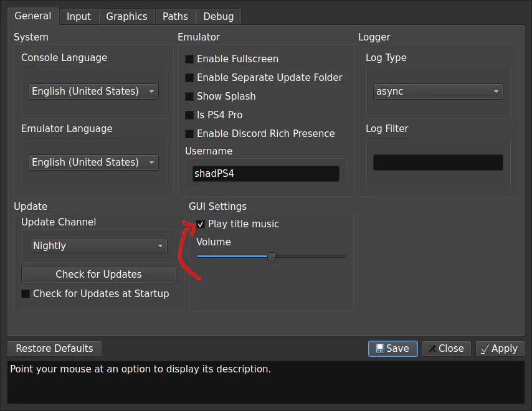
Task: Enable Discord Rich Presence
Action: (189, 134)
